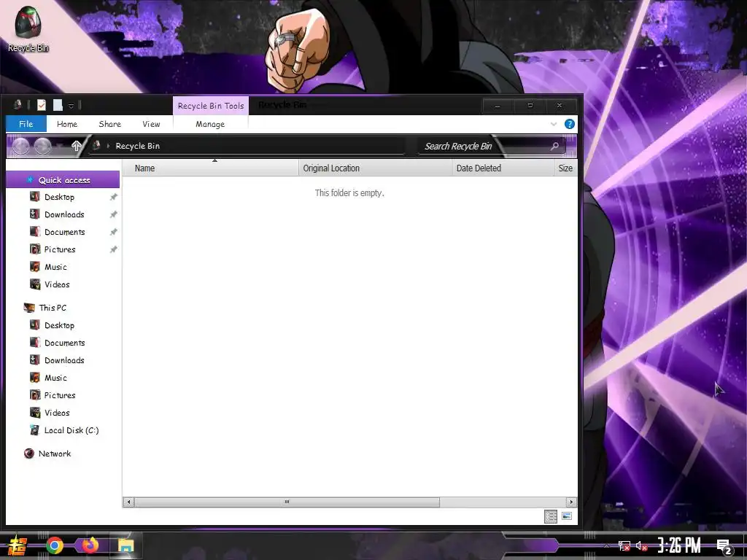Open the Manage ribbon tab
Viewport: 747px width, 560px height.
click(210, 124)
